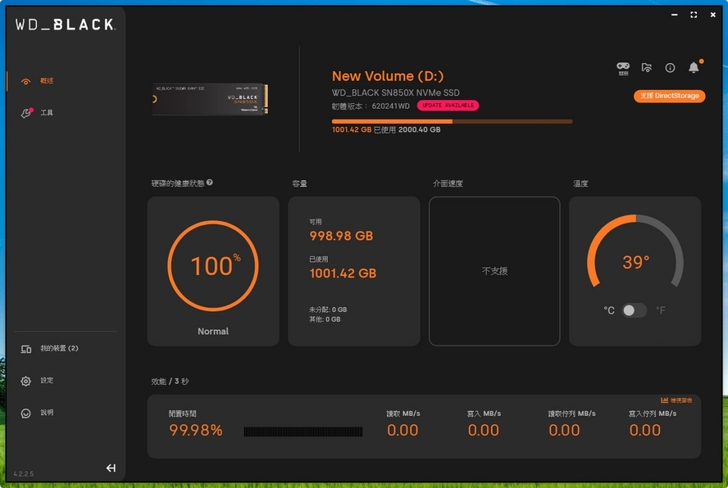Viewport: 728px width, 488px height.
Task: Click the orange DirectStorage button
Action: point(669,96)
